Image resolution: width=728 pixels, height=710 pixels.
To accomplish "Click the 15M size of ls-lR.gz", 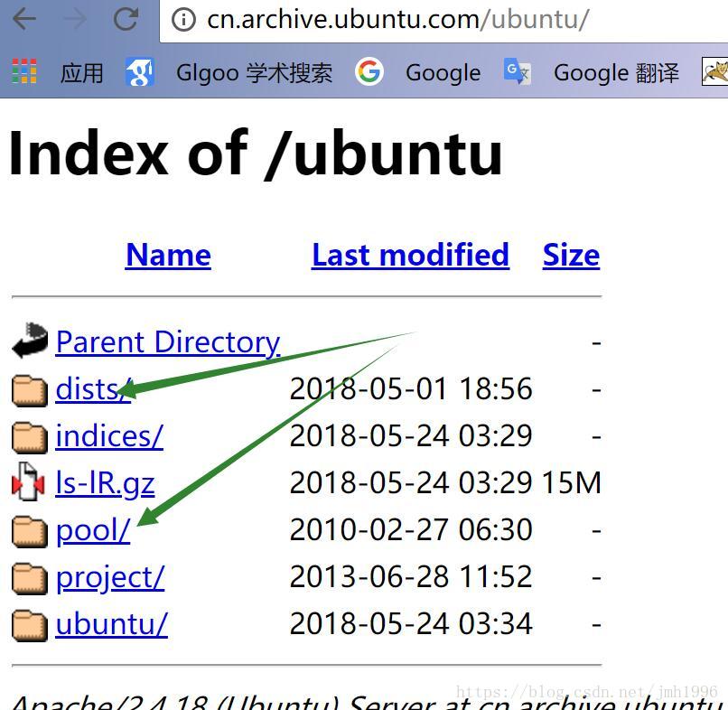I will pyautogui.click(x=572, y=482).
